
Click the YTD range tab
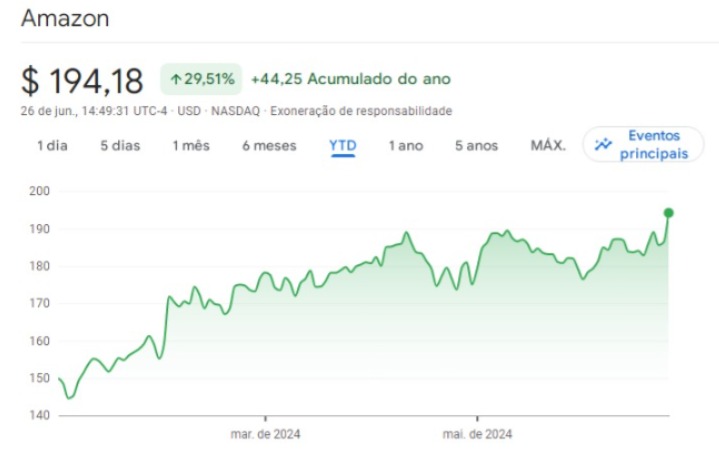pyautogui.click(x=343, y=146)
